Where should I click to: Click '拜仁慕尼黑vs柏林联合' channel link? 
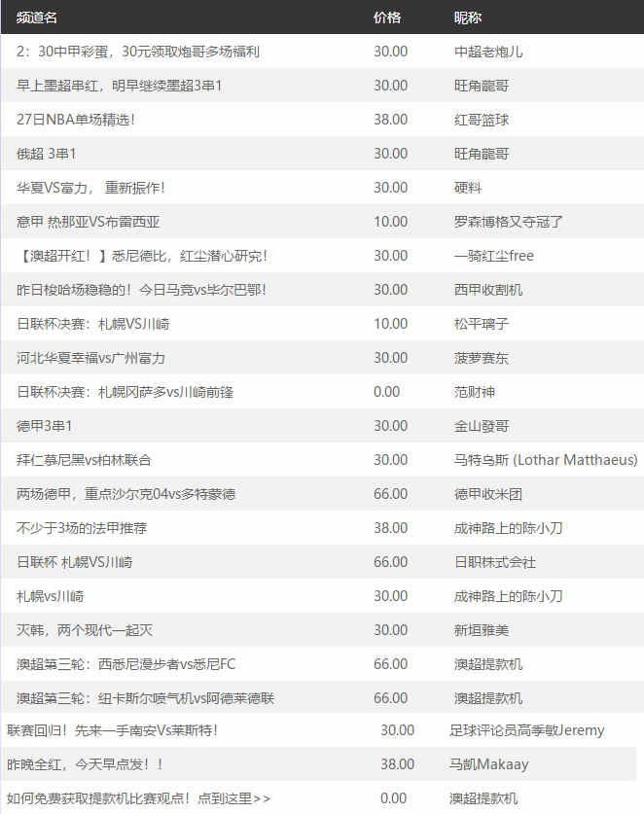point(85,460)
